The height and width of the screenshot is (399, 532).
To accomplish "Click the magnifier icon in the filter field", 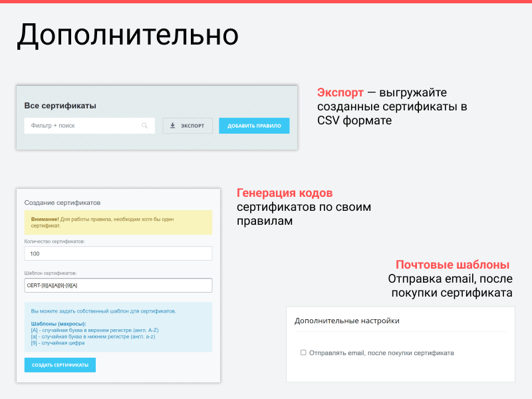I will 145,126.
